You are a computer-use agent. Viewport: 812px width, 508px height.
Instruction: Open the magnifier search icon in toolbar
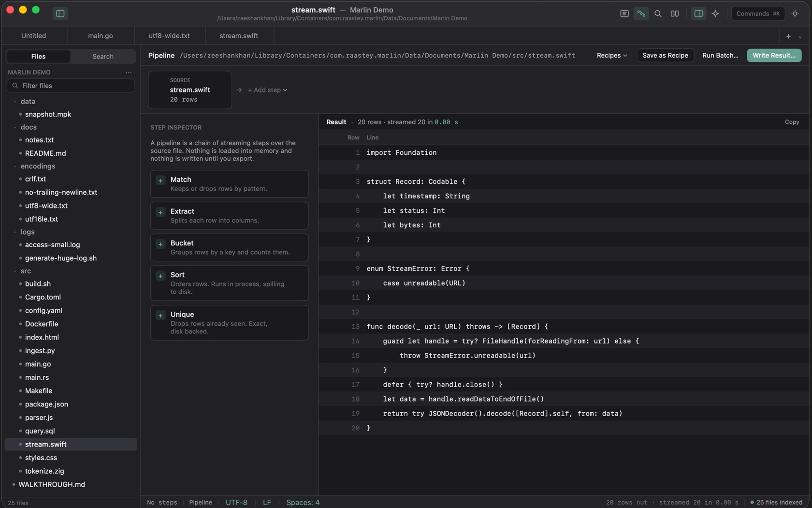point(658,14)
